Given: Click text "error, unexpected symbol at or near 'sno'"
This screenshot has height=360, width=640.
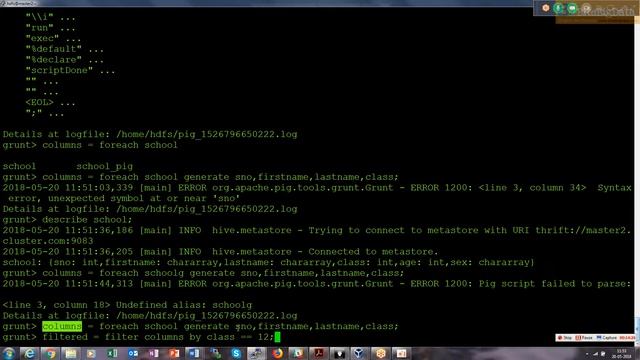Looking at the screenshot, I should 124,199.
